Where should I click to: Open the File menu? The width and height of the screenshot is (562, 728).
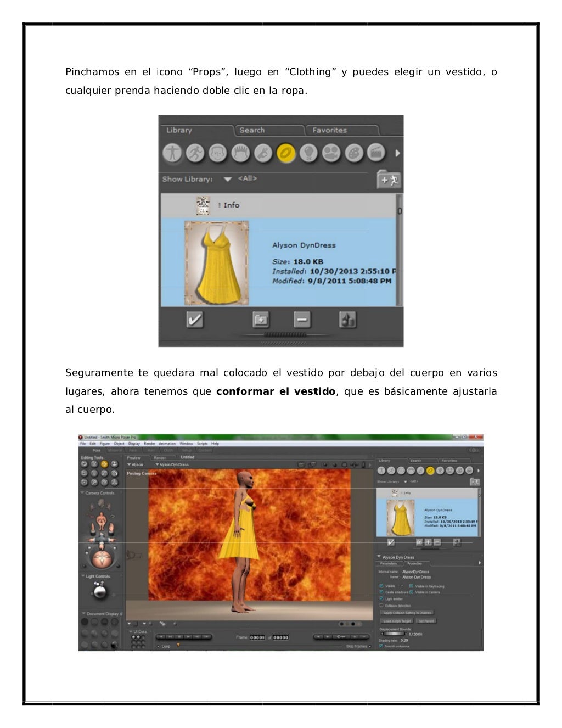click(x=83, y=444)
